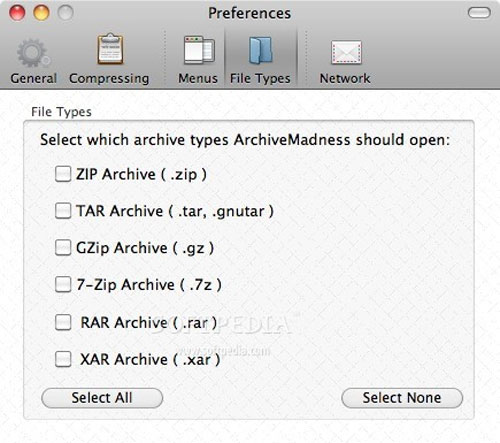
Task: Click the Select All button
Action: point(102,398)
